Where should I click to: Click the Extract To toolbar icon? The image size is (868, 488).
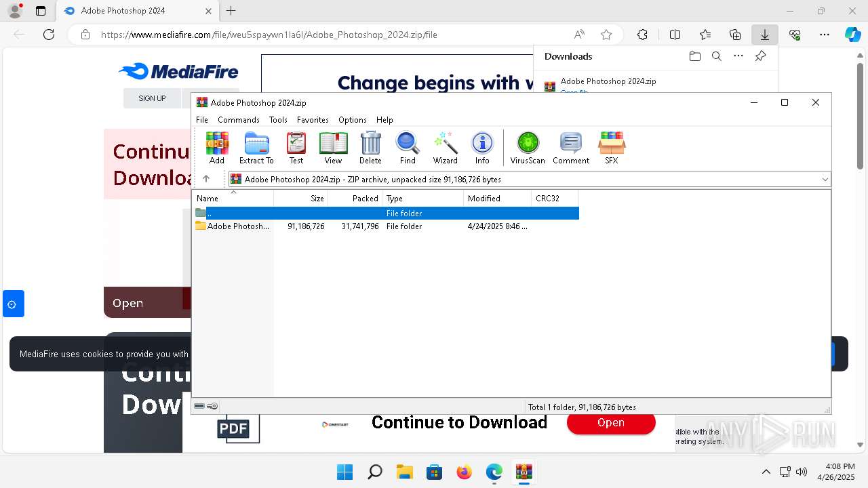coord(256,148)
